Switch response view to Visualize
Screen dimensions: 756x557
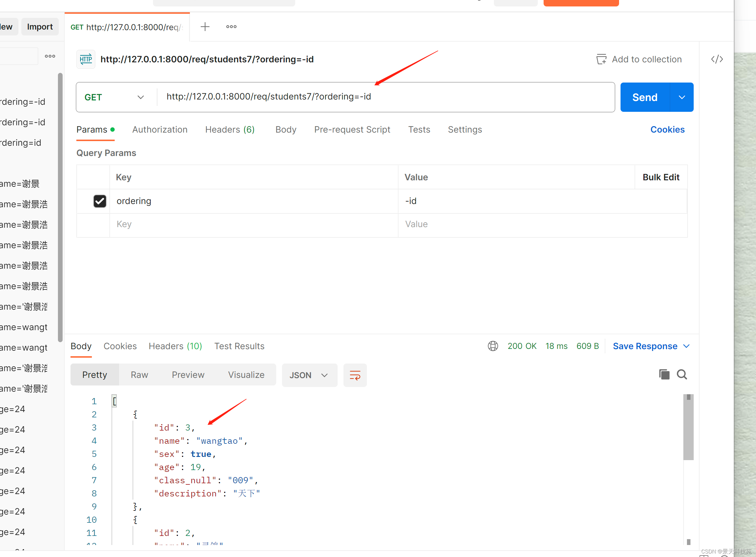coord(246,375)
